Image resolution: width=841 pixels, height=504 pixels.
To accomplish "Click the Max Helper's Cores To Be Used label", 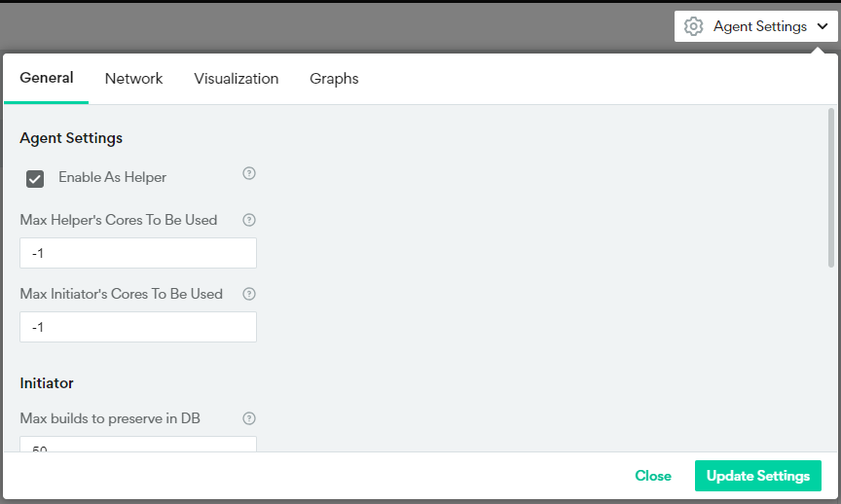I will (x=118, y=220).
